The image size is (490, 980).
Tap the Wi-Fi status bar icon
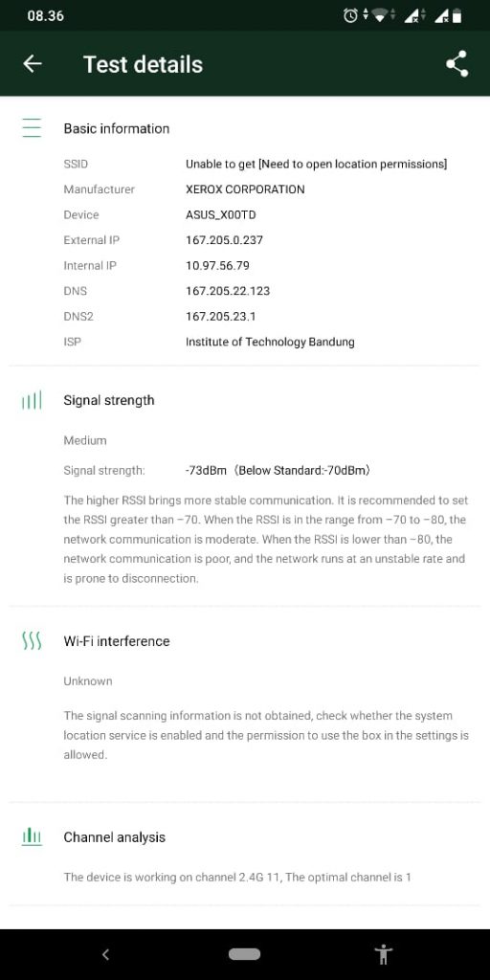pos(380,15)
